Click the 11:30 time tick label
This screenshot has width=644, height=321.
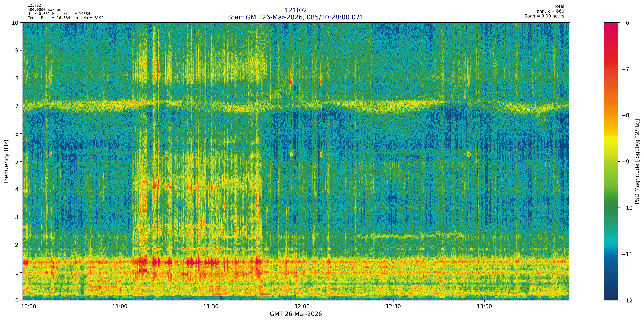pyautogui.click(x=211, y=306)
